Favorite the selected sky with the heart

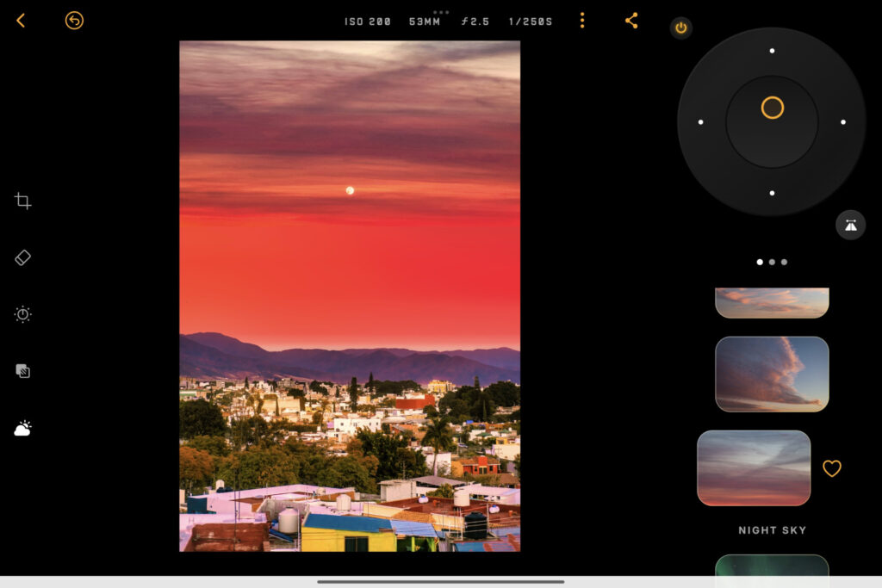[832, 468]
